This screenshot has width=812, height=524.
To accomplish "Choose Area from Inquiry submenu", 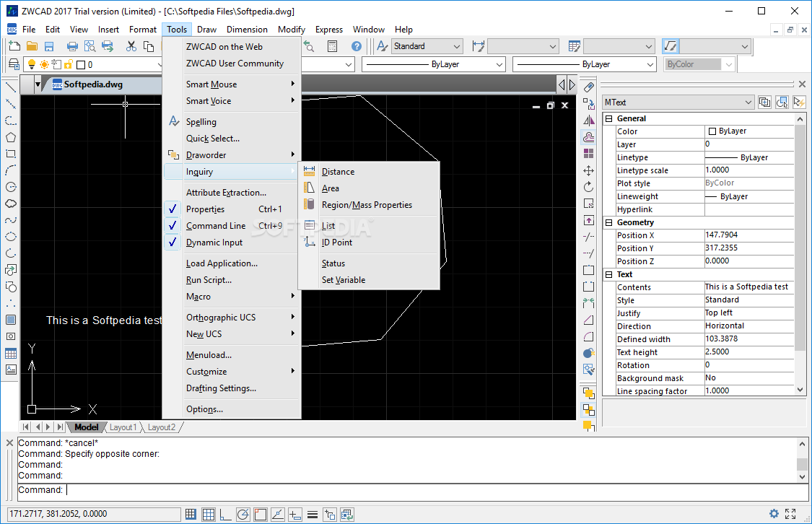I will pyautogui.click(x=370, y=188).
